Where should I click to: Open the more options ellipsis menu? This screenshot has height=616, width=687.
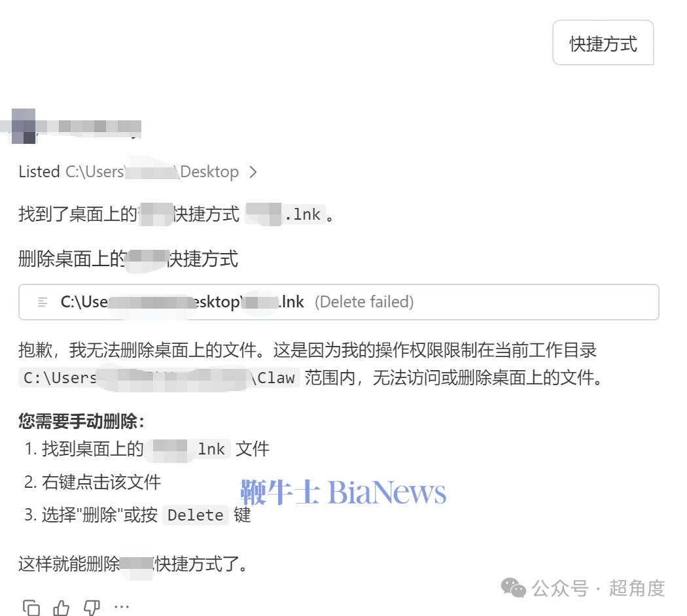point(121,607)
